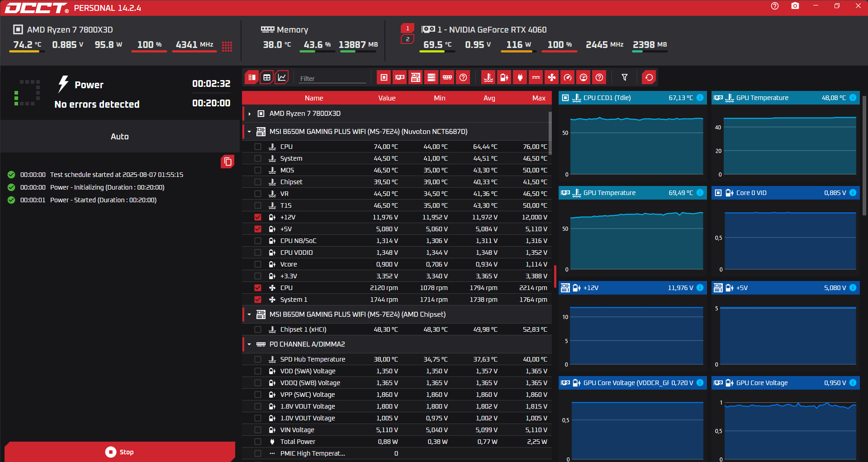The image size is (868, 462).
Task: Select GPU 1 tab
Action: (408, 29)
